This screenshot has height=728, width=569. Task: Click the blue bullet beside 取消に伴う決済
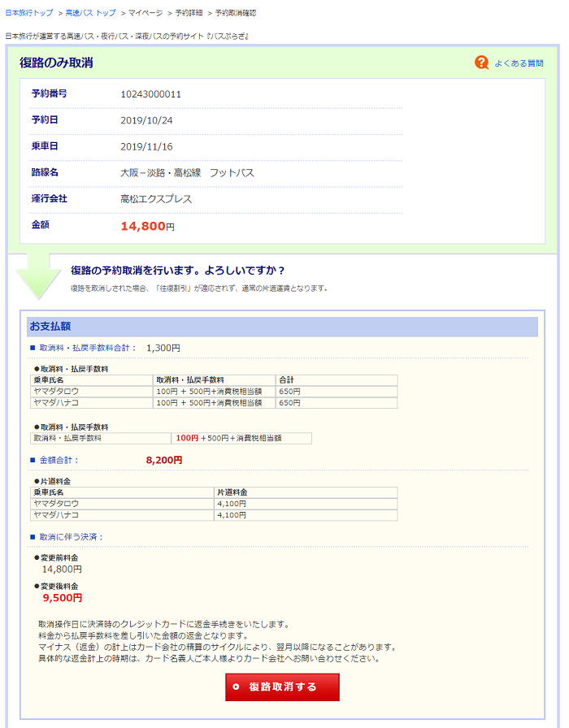click(33, 537)
